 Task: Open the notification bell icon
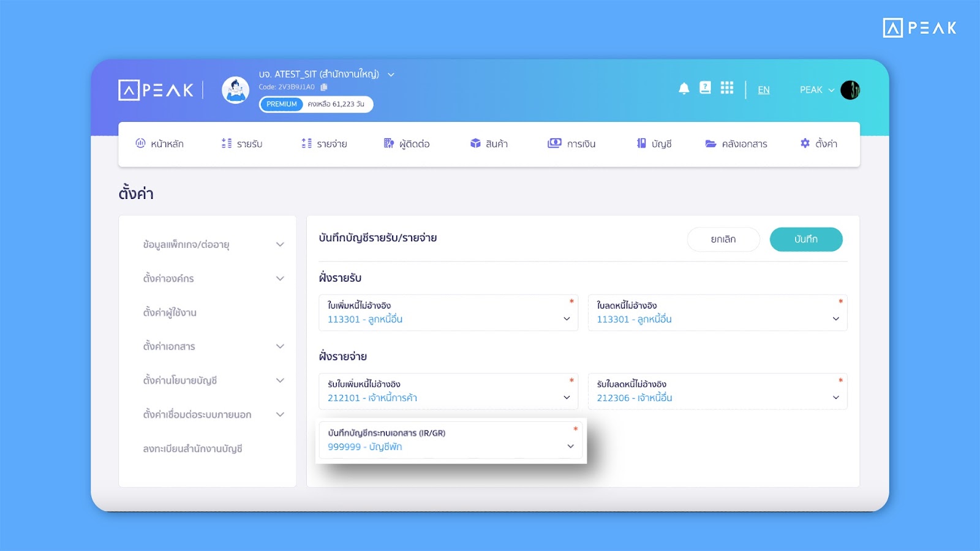(x=684, y=89)
